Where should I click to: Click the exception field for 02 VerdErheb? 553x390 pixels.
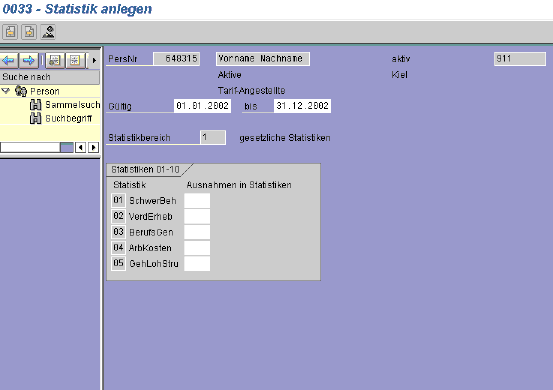197,216
